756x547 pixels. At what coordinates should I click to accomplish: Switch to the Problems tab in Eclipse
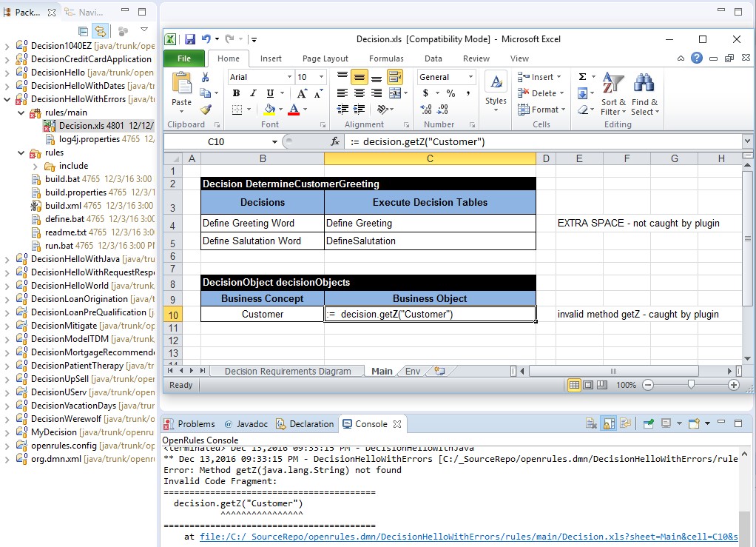click(190, 424)
